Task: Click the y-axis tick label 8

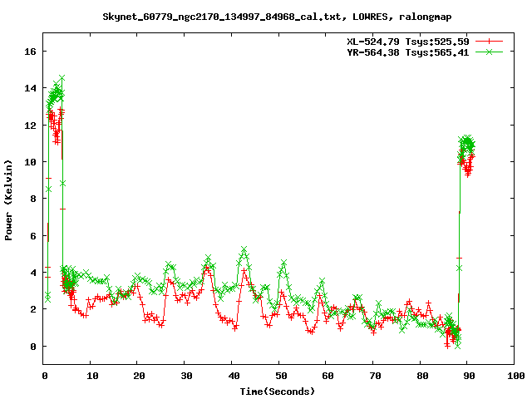Action: pyautogui.click(x=33, y=199)
